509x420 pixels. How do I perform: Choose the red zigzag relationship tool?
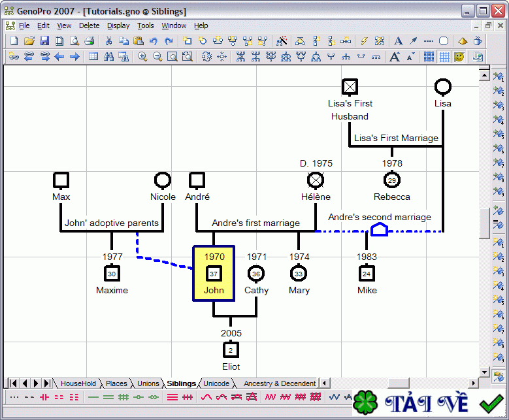(x=270, y=397)
